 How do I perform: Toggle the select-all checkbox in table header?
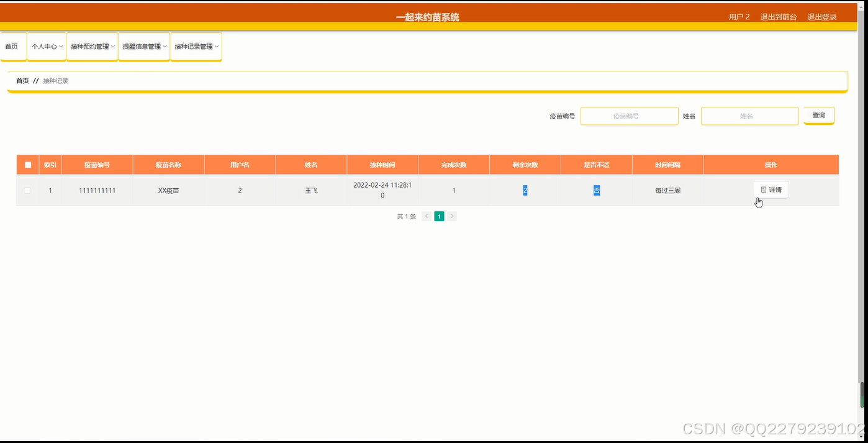[27, 164]
